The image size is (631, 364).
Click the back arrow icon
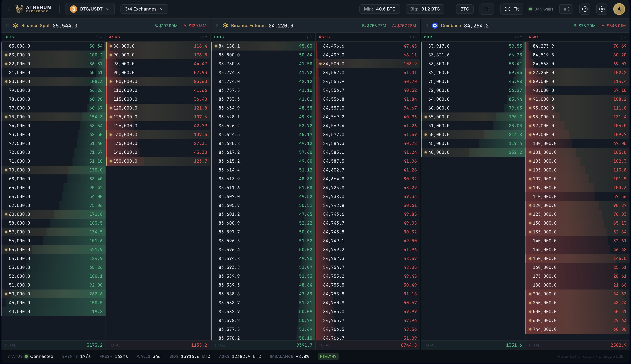tap(10, 9)
